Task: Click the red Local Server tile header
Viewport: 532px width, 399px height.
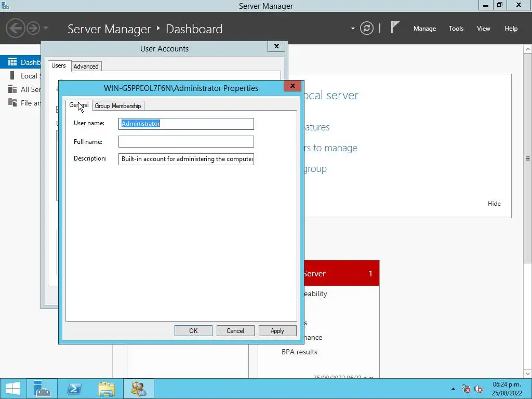Action: click(x=342, y=273)
